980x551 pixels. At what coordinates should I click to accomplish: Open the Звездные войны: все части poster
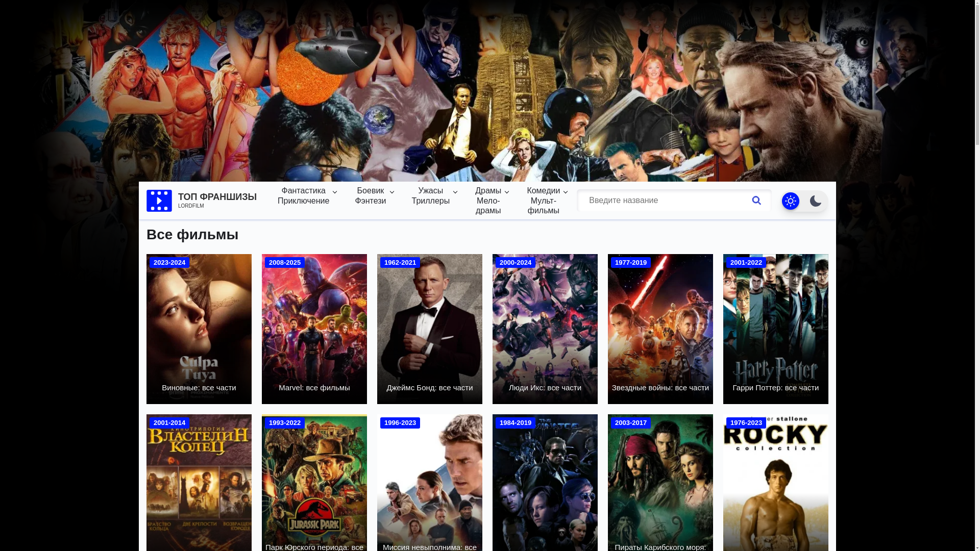point(660,329)
